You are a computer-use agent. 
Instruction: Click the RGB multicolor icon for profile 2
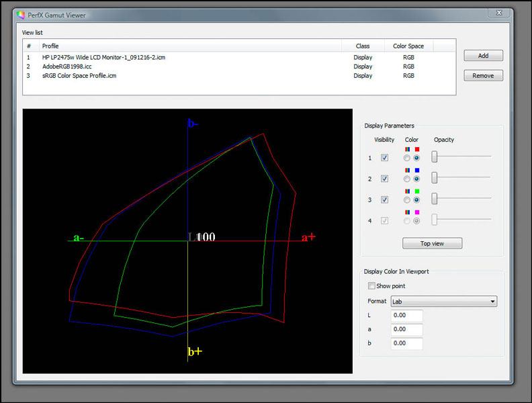[407, 171]
